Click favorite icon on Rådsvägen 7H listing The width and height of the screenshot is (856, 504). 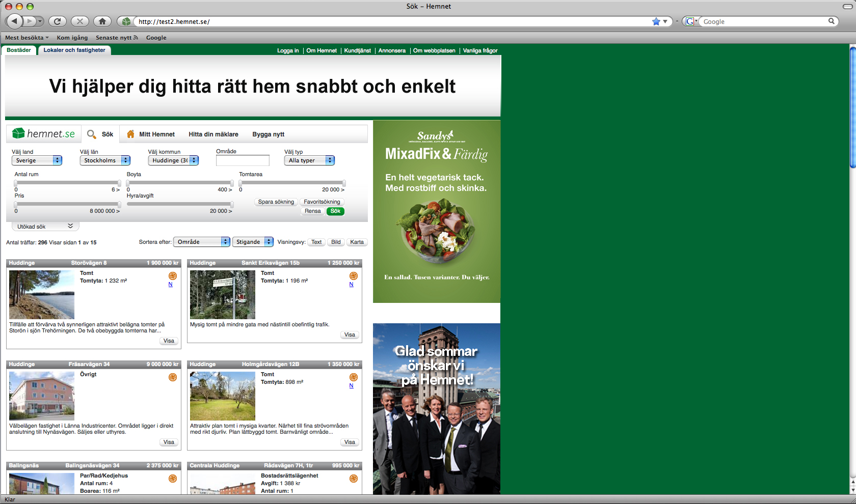point(354,479)
